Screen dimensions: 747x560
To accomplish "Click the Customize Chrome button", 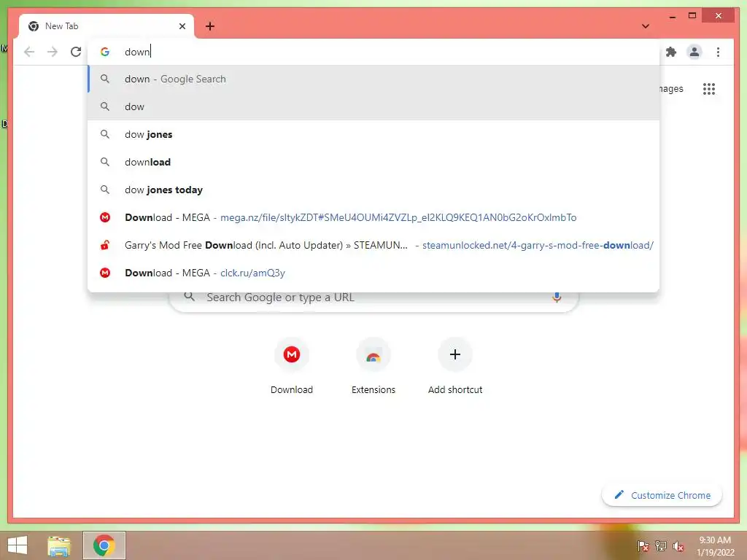I will [662, 495].
